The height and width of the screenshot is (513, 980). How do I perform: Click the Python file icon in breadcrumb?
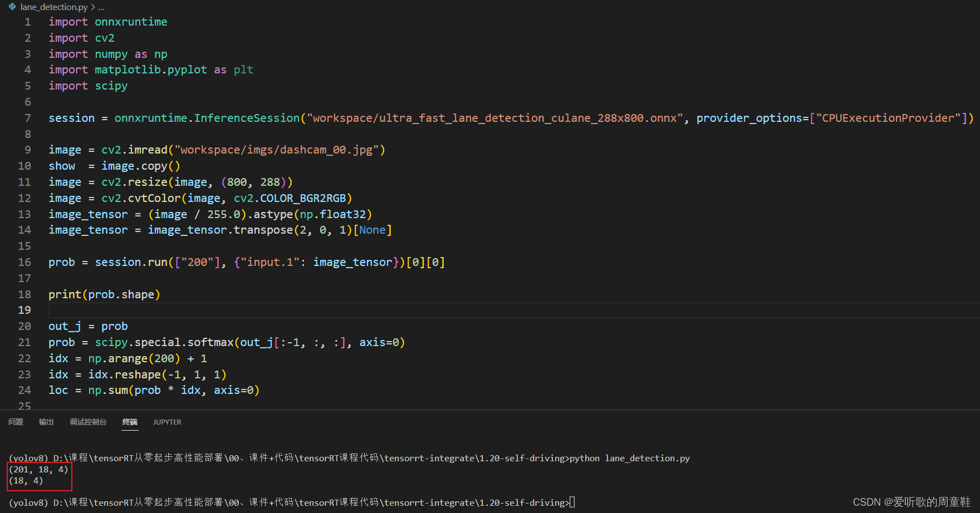pos(12,7)
